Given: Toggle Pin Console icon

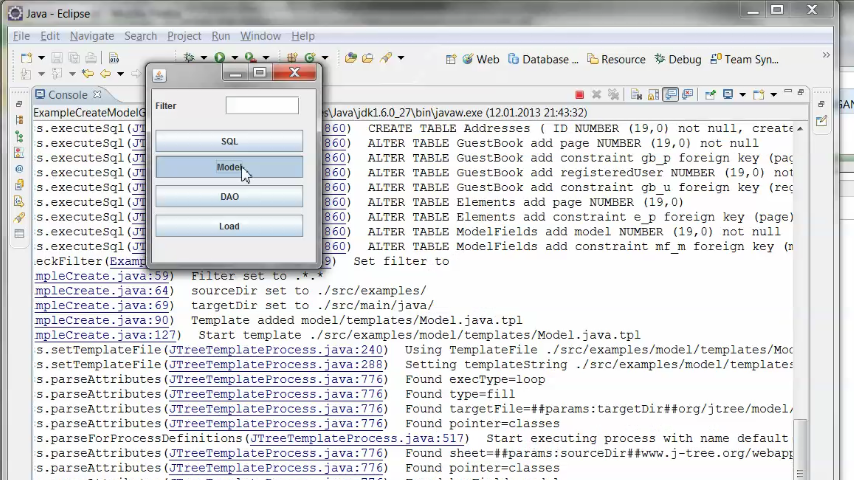Looking at the screenshot, I should (x=710, y=95).
